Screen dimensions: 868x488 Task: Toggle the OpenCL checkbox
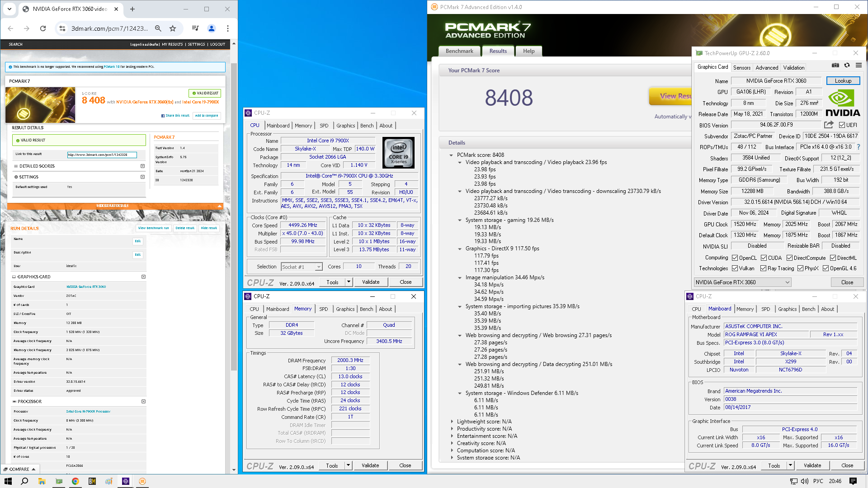tap(735, 258)
